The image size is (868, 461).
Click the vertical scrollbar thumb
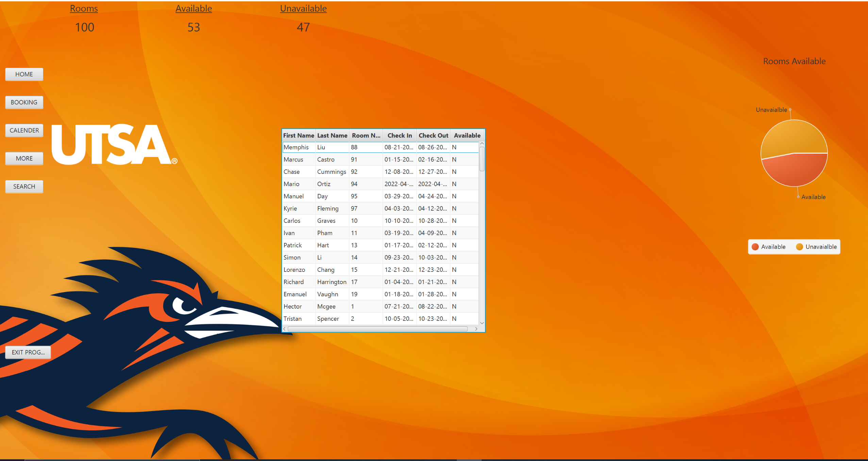[482, 159]
